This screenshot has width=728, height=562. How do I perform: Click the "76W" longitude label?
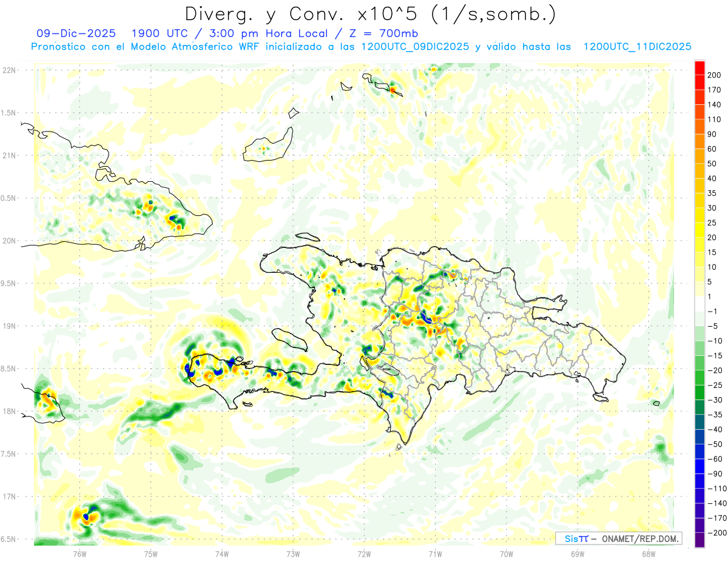(79, 554)
